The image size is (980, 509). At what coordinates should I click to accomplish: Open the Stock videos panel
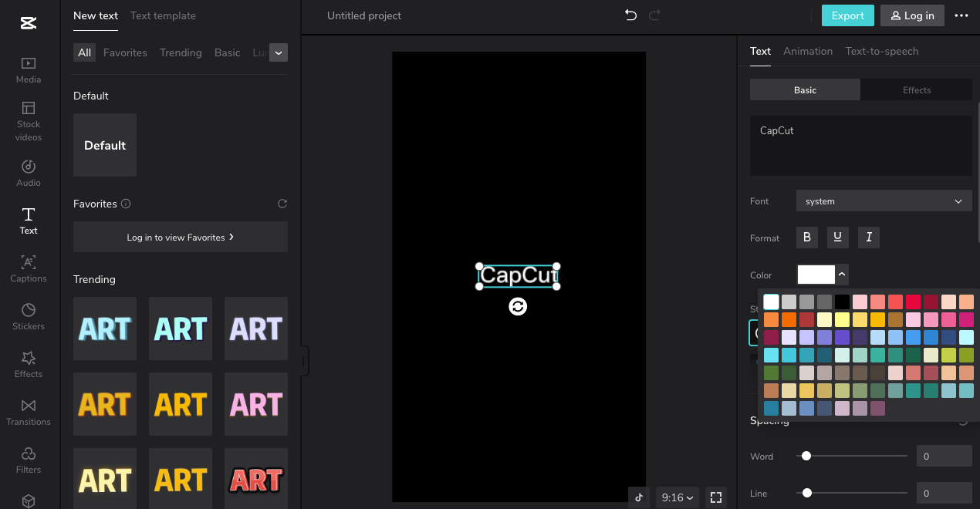pos(29,121)
